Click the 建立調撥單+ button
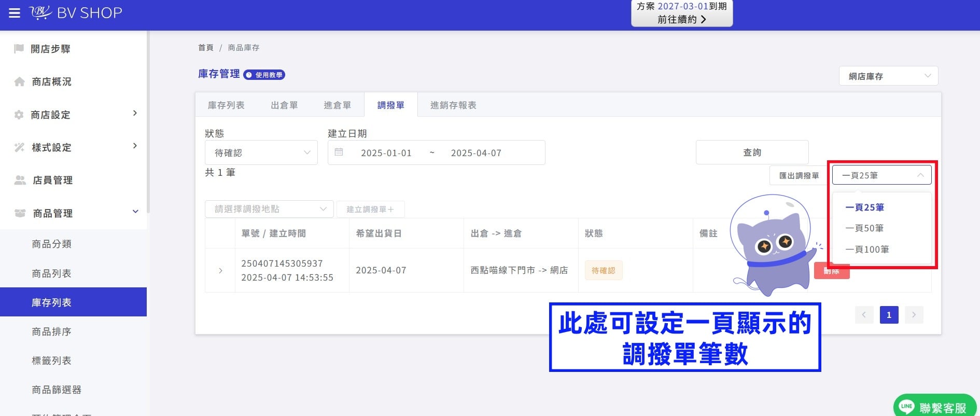 click(370, 210)
